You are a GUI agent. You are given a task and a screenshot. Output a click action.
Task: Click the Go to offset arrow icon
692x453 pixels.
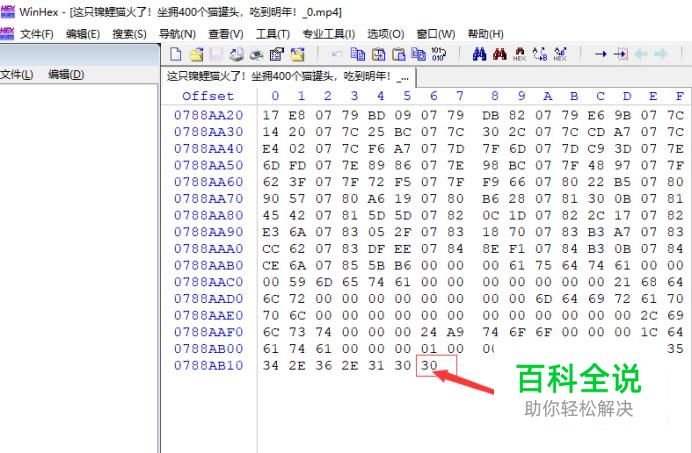(601, 54)
